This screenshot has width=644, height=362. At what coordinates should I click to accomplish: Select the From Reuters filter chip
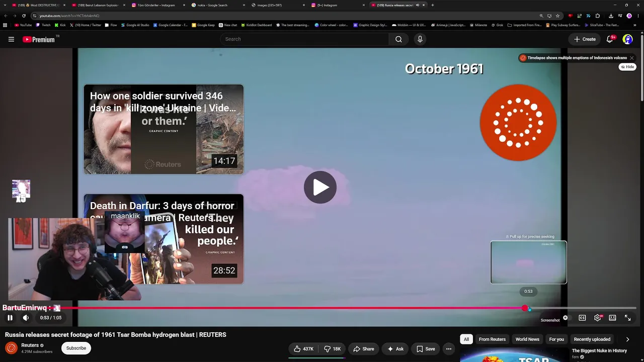click(492, 339)
